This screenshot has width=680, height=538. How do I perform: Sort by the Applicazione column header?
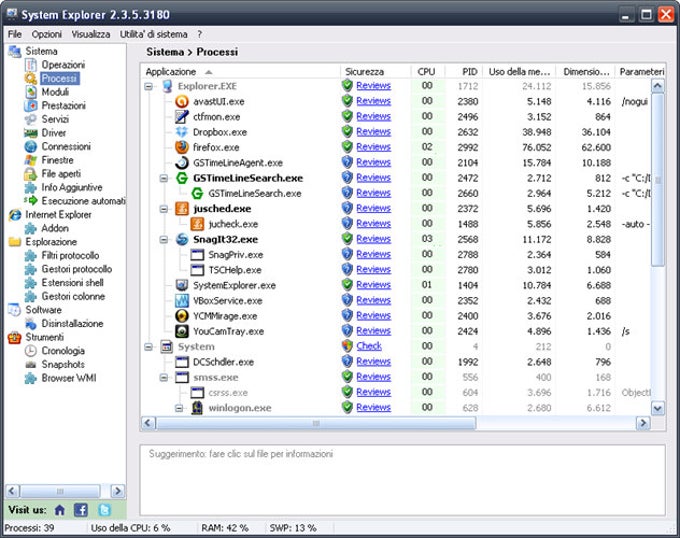pyautogui.click(x=241, y=72)
